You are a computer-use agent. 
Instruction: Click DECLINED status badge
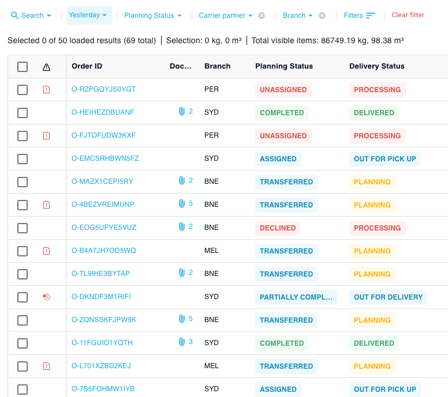[x=278, y=228]
